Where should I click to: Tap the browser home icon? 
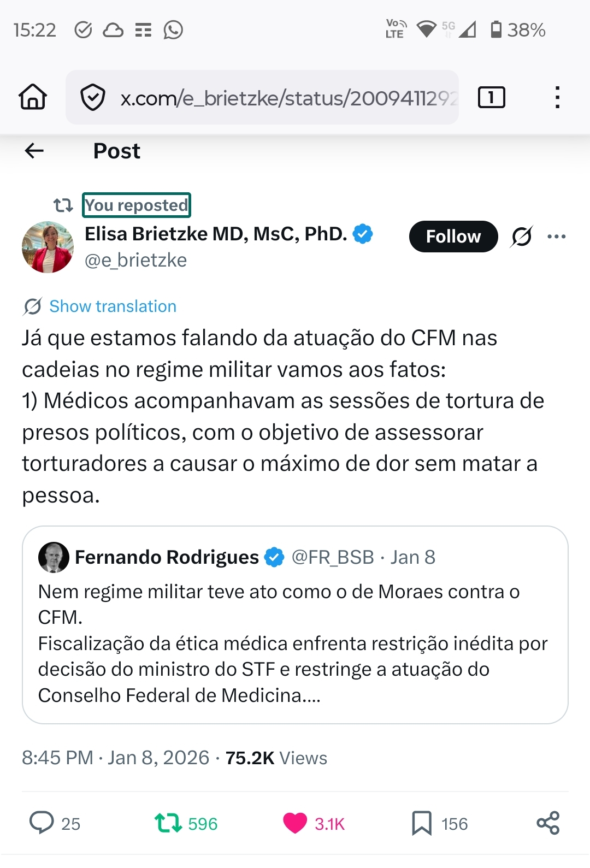click(33, 97)
